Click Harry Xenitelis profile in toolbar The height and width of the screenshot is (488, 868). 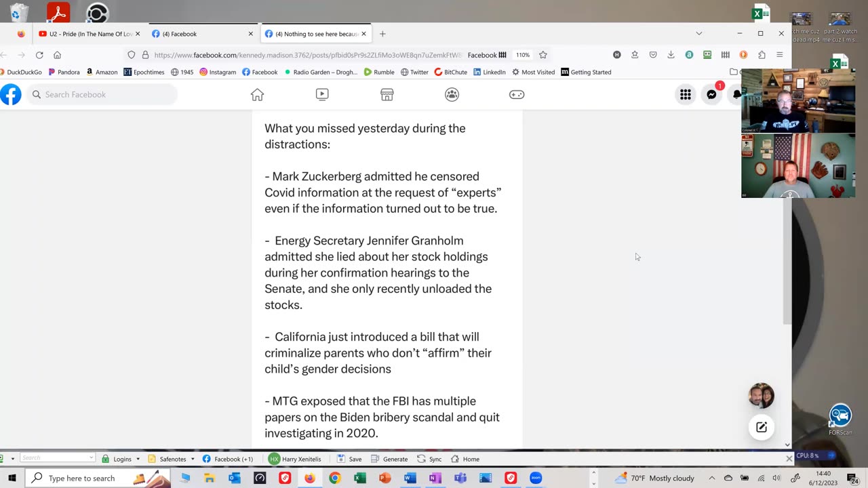[x=295, y=459]
